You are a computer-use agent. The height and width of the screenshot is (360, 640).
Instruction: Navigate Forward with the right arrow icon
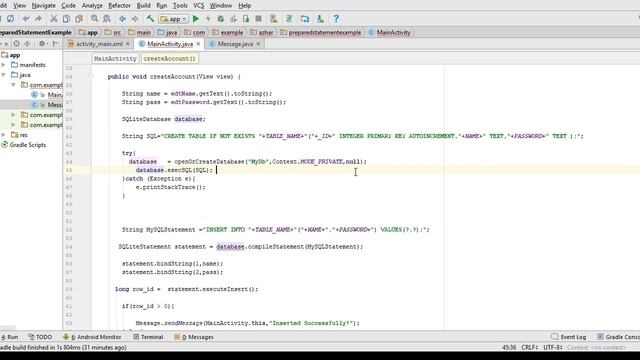click(x=135, y=19)
